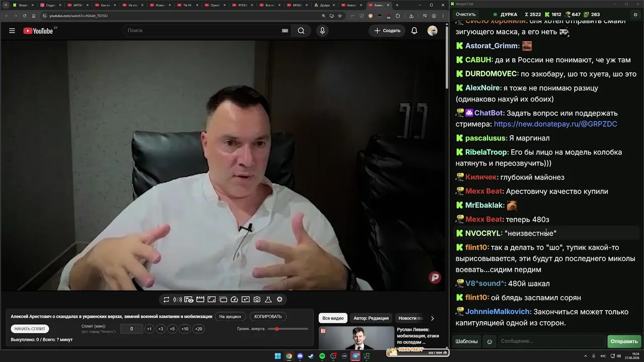
Task: Start voice search with the microphone
Action: (x=323, y=31)
